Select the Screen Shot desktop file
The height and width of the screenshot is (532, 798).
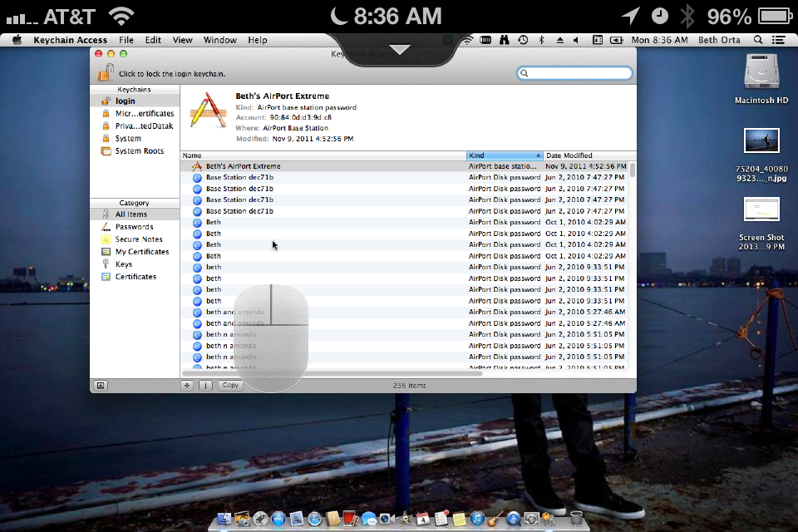761,224
